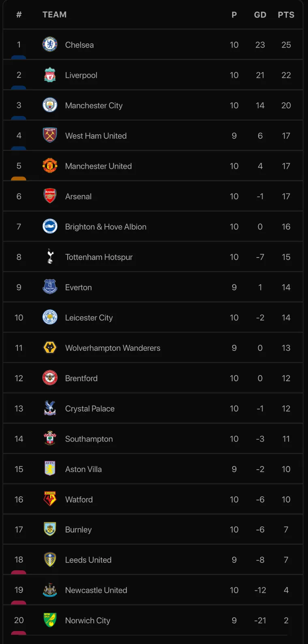
Task: Click the TEAM column header
Action: (55, 15)
